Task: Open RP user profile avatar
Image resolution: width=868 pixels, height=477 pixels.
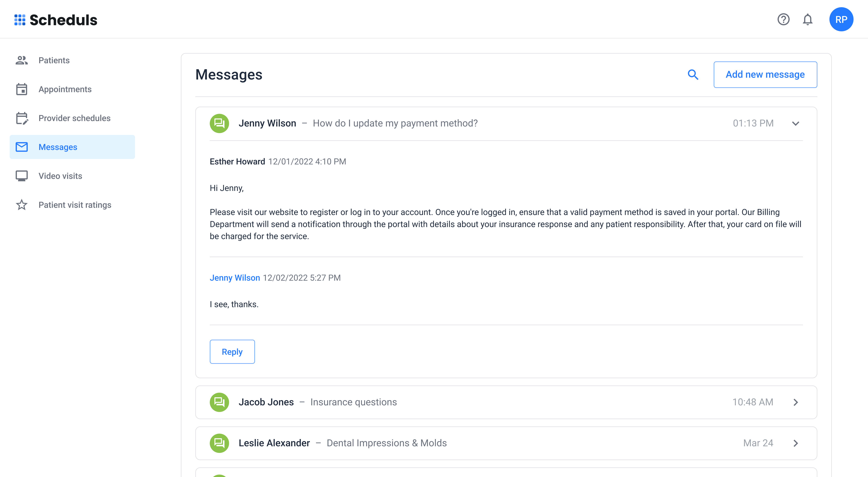Action: pyautogui.click(x=841, y=19)
